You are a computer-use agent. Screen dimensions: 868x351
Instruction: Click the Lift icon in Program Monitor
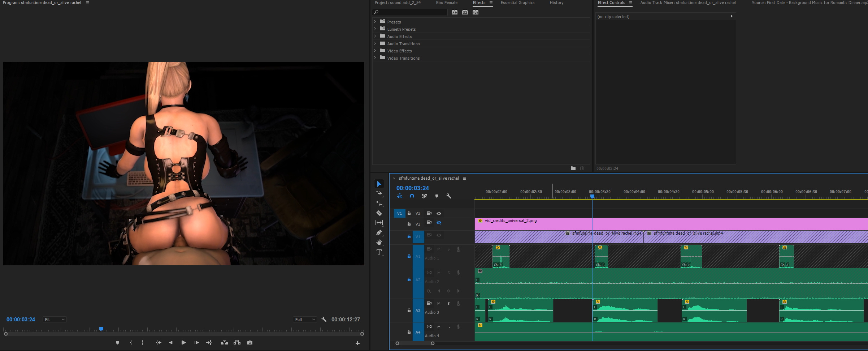[x=224, y=343]
